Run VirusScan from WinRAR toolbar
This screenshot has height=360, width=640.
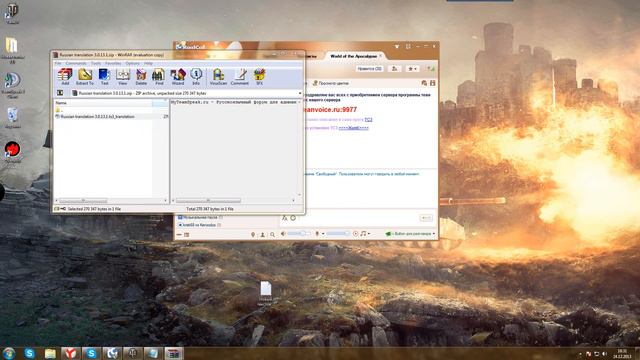[x=218, y=77]
